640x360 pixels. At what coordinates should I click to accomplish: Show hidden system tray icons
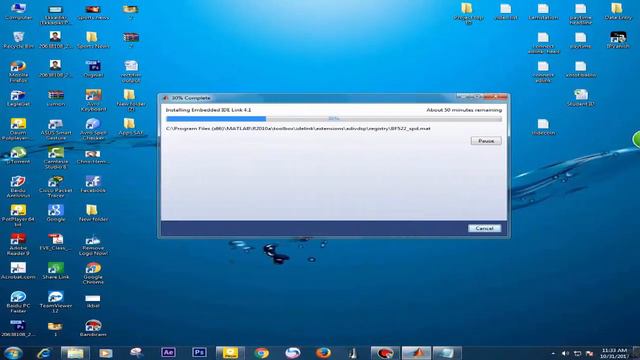(x=553, y=353)
